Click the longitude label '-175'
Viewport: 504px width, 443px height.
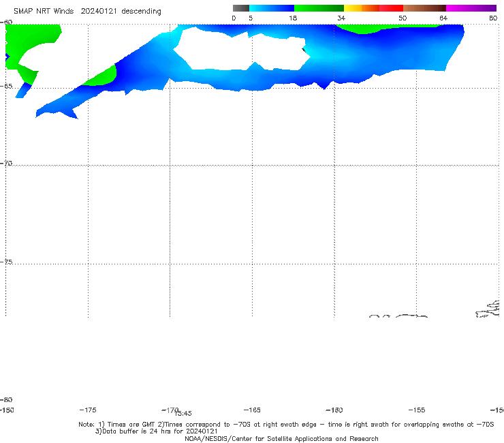88,410
